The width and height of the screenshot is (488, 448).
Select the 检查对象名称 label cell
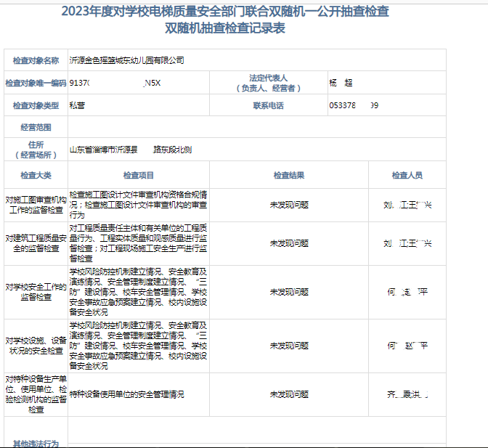36,60
